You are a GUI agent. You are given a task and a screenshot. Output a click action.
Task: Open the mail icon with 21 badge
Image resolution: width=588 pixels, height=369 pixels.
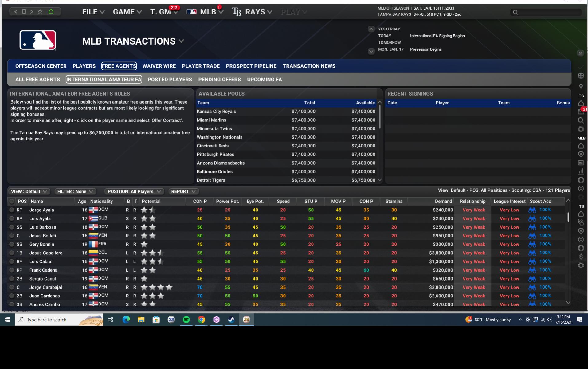[x=581, y=112]
